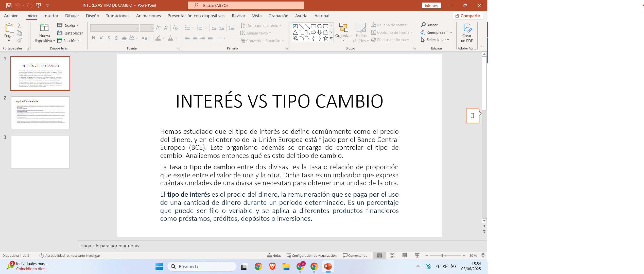Start slideshow from beginning icon in title bar

coord(39,5)
